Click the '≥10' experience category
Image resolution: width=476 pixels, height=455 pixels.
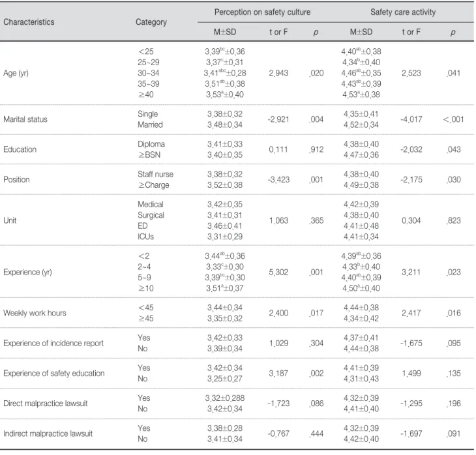145,288
